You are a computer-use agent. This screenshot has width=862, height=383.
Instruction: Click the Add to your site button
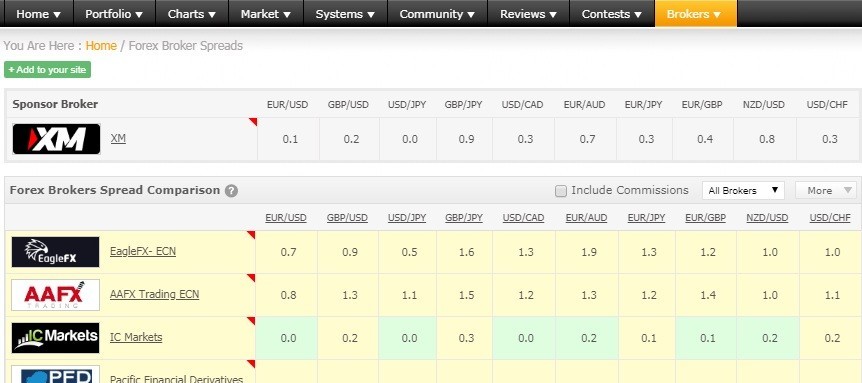[47, 70]
